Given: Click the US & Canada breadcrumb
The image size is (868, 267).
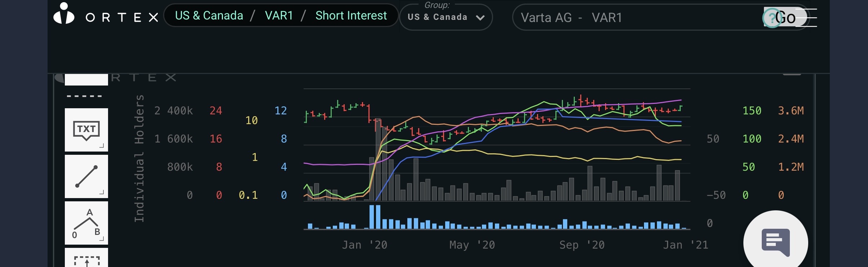Looking at the screenshot, I should (209, 16).
